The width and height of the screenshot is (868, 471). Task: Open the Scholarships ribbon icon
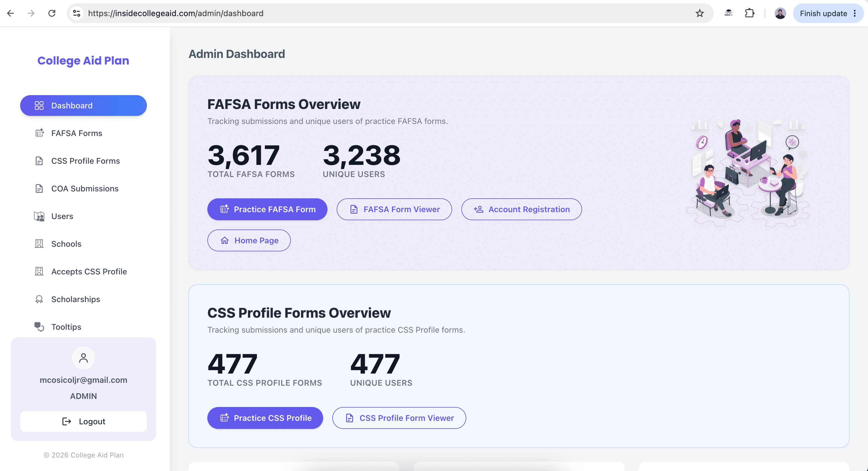(39, 299)
